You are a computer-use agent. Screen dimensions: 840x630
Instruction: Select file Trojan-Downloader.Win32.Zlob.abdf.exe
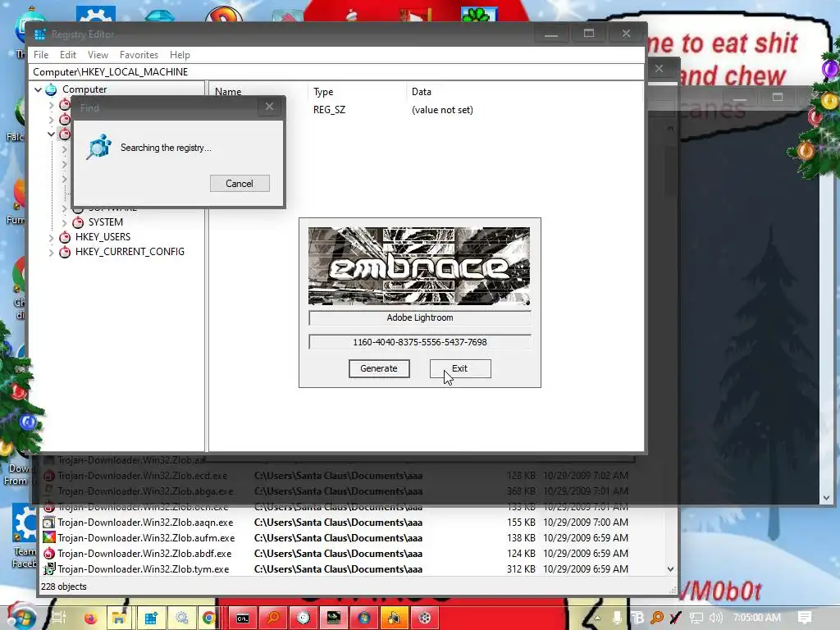144,553
